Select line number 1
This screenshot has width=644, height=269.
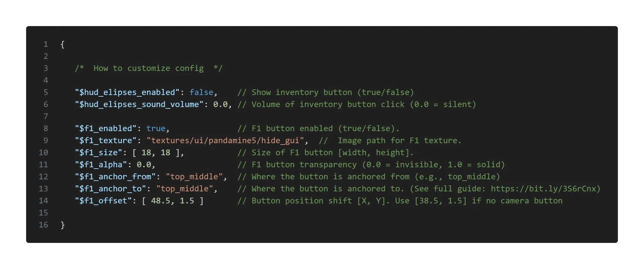46,44
